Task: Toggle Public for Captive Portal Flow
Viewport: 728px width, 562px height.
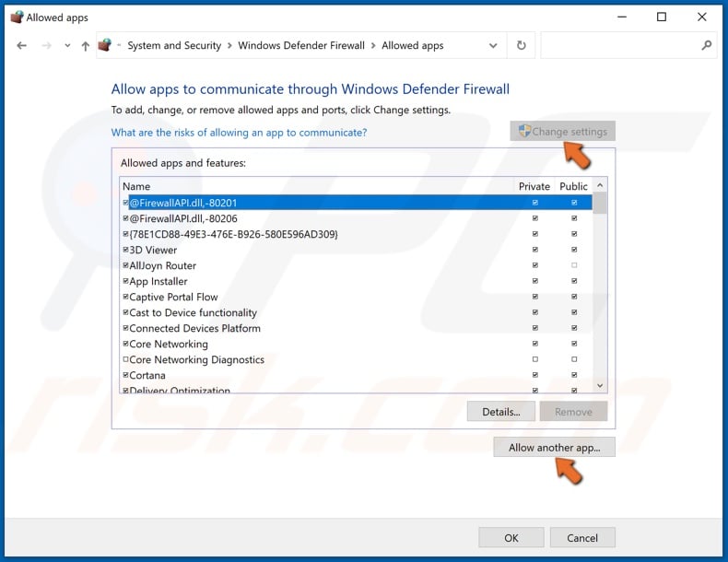Action: pos(574,297)
